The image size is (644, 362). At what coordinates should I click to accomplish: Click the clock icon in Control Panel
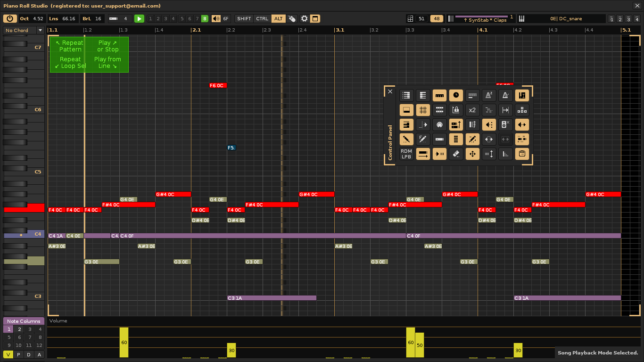tap(456, 96)
